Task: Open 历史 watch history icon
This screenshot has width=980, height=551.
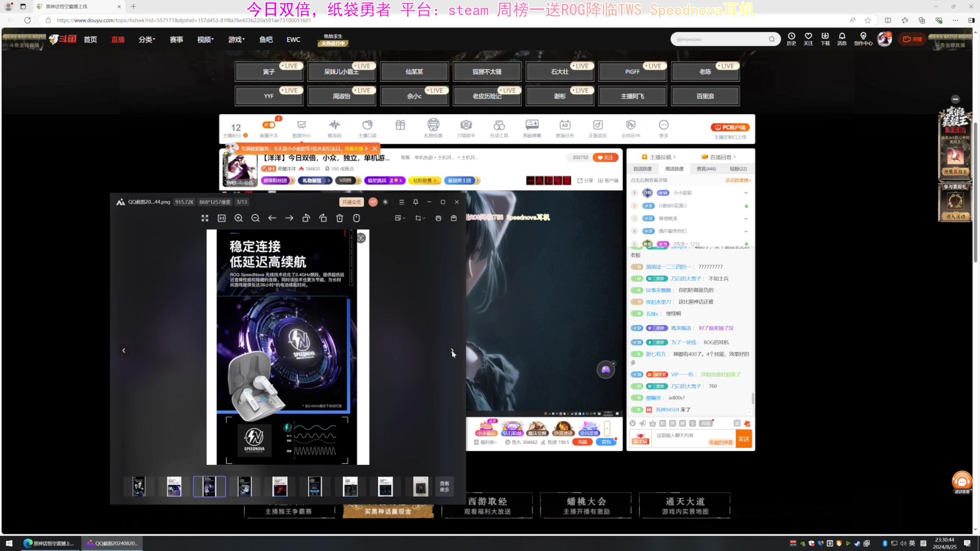Action: (x=791, y=39)
